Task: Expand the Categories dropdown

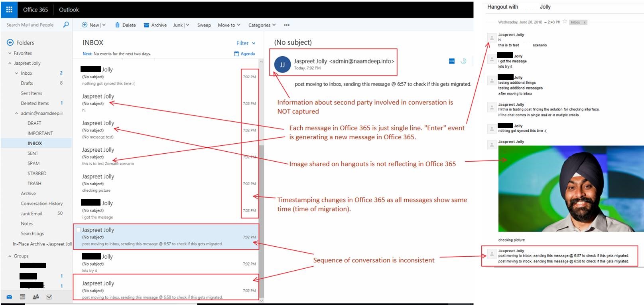Action: [262, 25]
